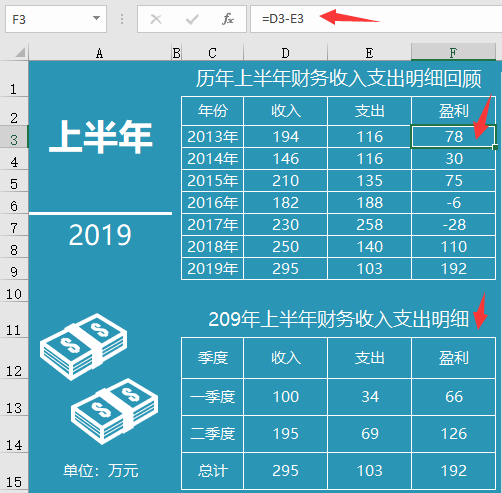Click the 2019 year text in column A
The image size is (502, 493).
100,235
